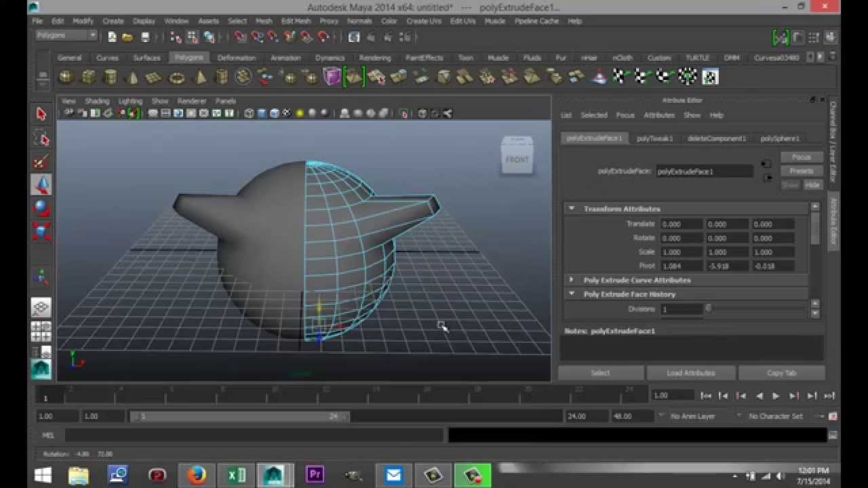
Task: Activate the Scale tool red cube icon
Action: click(x=41, y=230)
